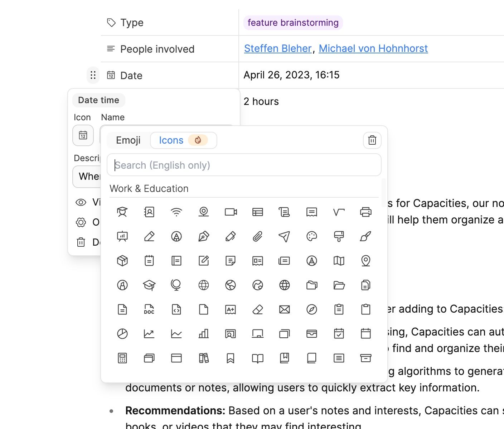Choose the envelope mail icon
The image size is (504, 429).
click(284, 309)
